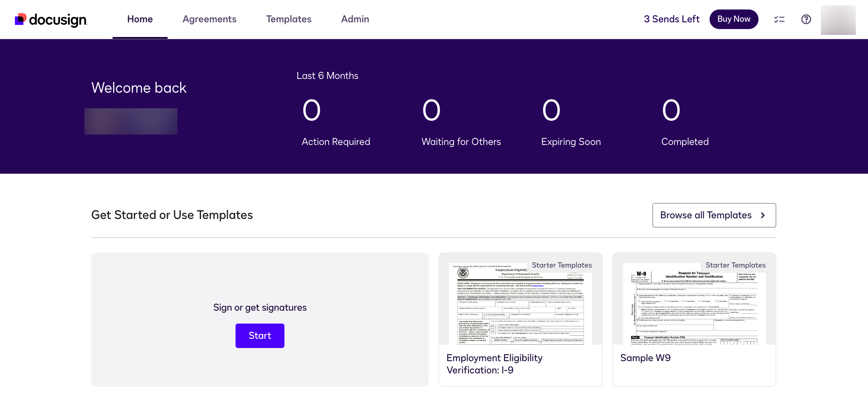Image resolution: width=868 pixels, height=400 pixels.
Task: Select the Home navigation item
Action: pos(140,19)
